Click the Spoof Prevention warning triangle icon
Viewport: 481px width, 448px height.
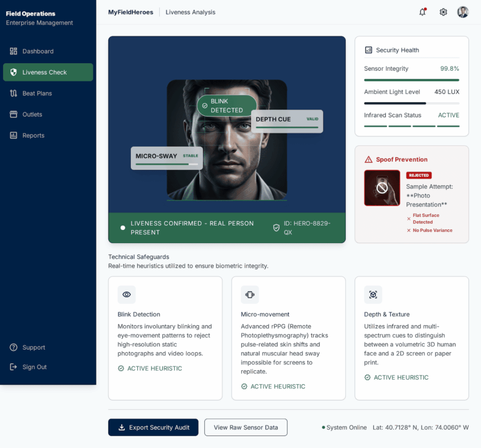point(368,160)
